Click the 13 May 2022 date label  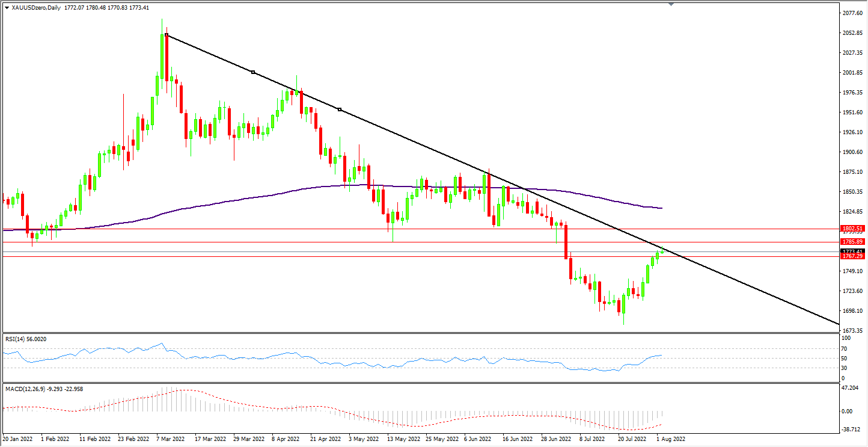coord(403,439)
